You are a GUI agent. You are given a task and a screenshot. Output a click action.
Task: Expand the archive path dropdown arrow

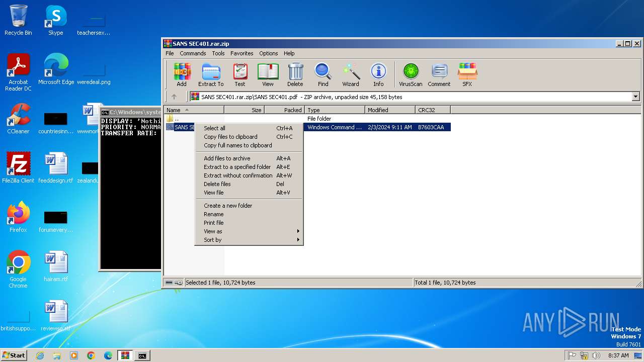635,97
